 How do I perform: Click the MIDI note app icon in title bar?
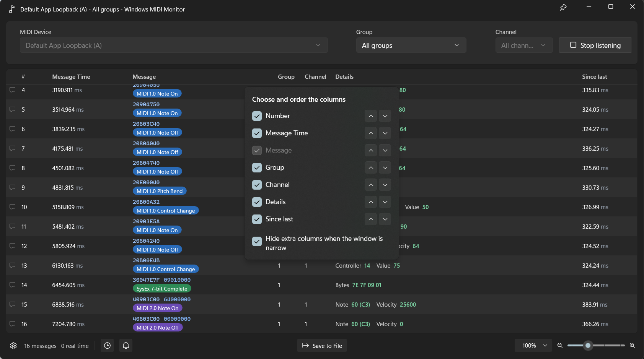(x=12, y=9)
